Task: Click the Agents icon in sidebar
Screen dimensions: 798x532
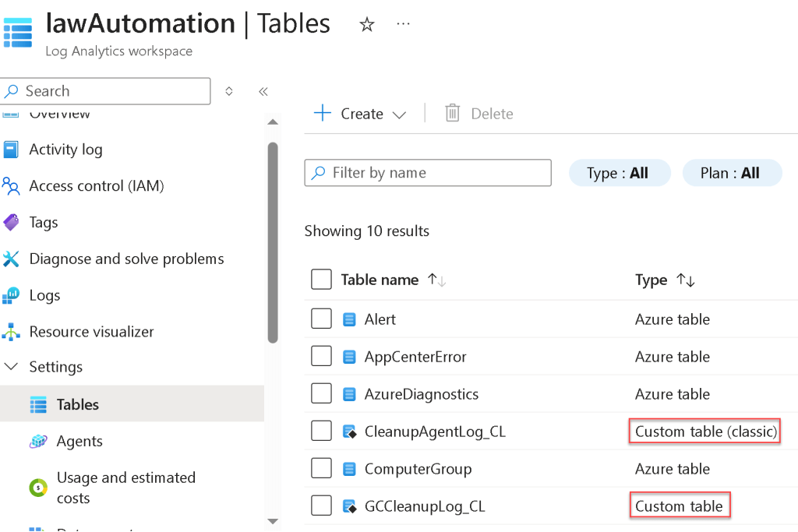Action: [x=38, y=441]
